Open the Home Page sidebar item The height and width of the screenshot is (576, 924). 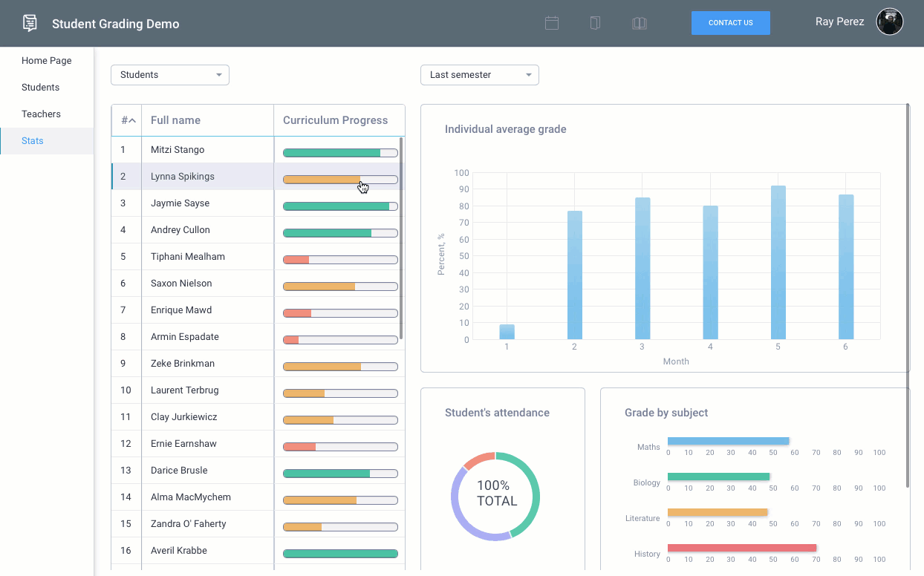click(x=46, y=60)
